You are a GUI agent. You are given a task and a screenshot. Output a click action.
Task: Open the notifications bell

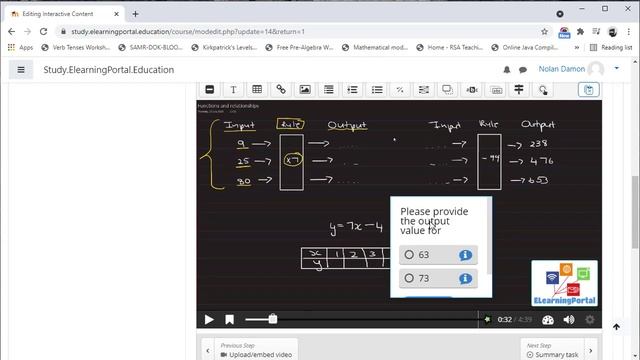point(507,70)
